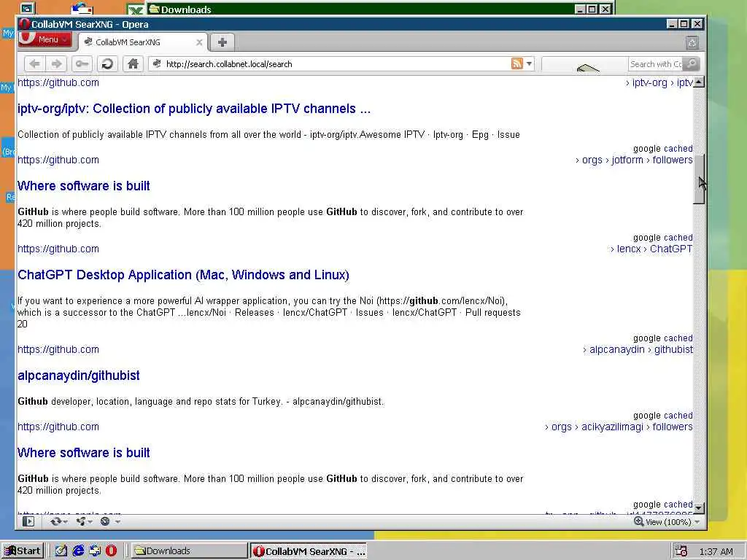Reload the current page
The image size is (747, 560).
(108, 64)
